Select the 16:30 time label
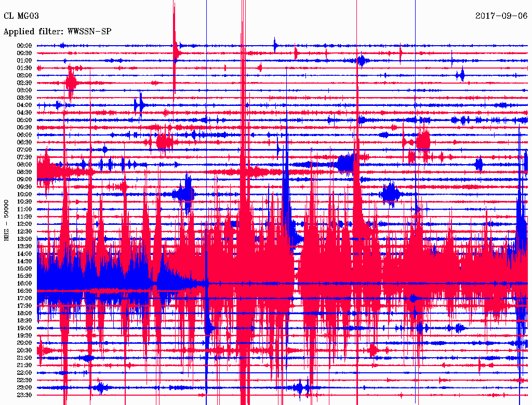This screenshot has width=532, height=405. click(x=24, y=291)
